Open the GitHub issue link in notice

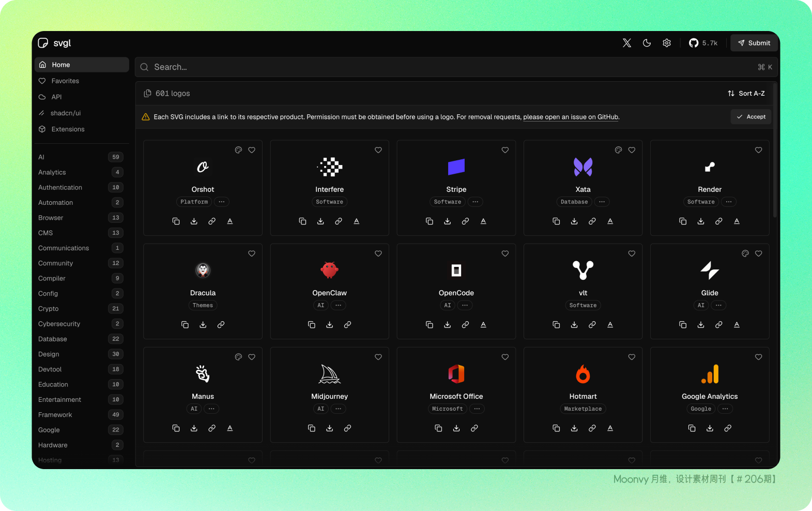[571, 117]
